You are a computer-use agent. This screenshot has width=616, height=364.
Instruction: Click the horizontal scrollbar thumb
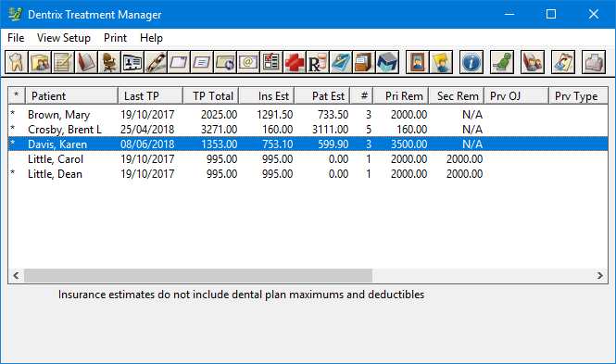pos(198,276)
